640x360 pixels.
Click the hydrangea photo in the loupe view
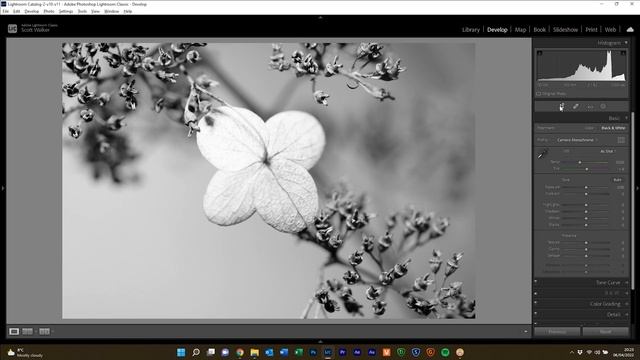[x=269, y=181]
